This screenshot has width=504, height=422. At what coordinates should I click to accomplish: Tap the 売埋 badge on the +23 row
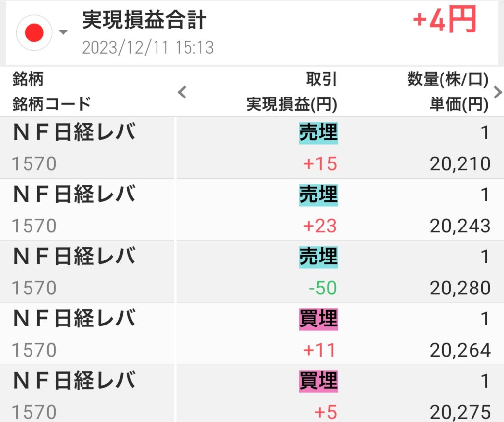click(318, 195)
